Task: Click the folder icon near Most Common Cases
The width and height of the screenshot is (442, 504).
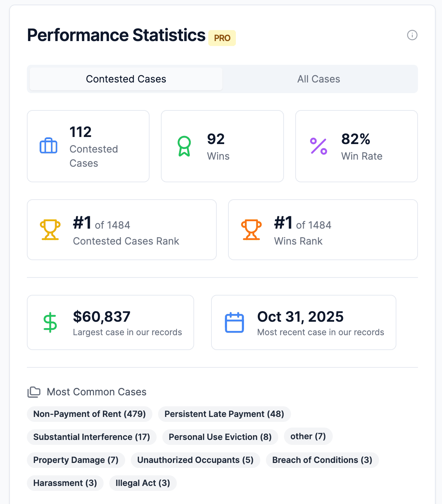Action: pos(34,392)
